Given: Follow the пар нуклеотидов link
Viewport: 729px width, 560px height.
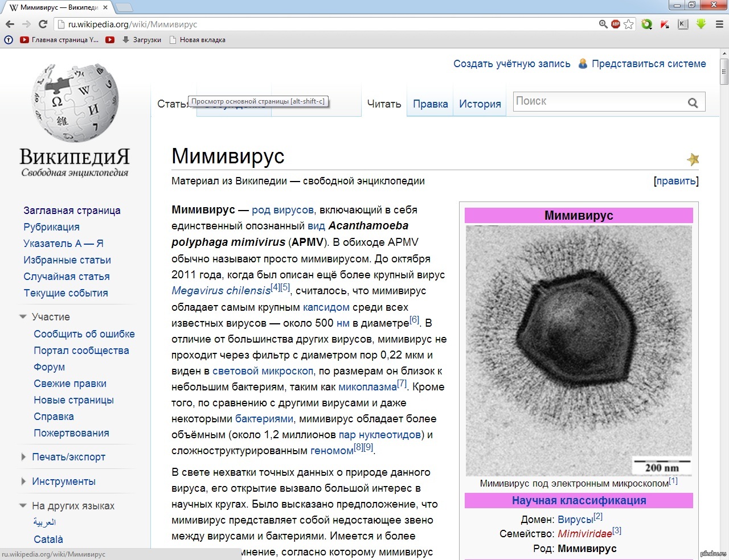Looking at the screenshot, I should coord(380,435).
